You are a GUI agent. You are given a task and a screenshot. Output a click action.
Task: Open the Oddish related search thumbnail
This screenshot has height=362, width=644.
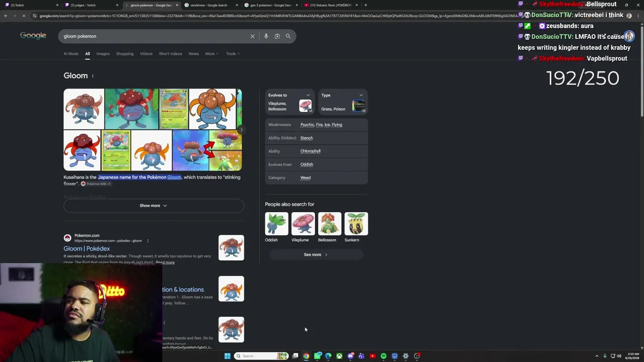tap(277, 224)
